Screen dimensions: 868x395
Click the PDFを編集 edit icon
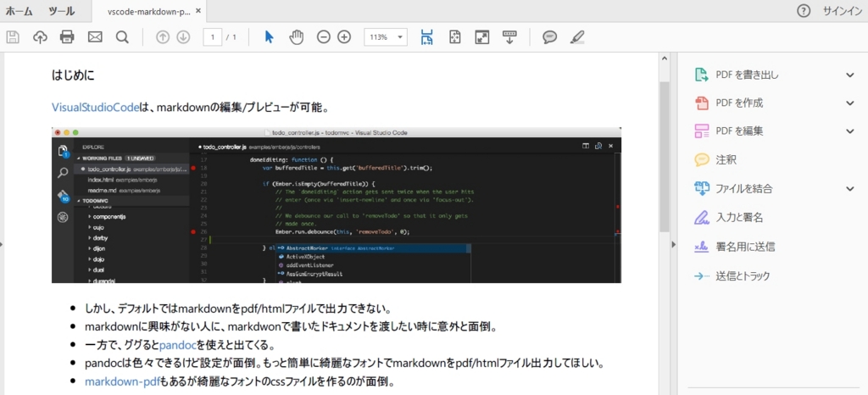point(702,131)
